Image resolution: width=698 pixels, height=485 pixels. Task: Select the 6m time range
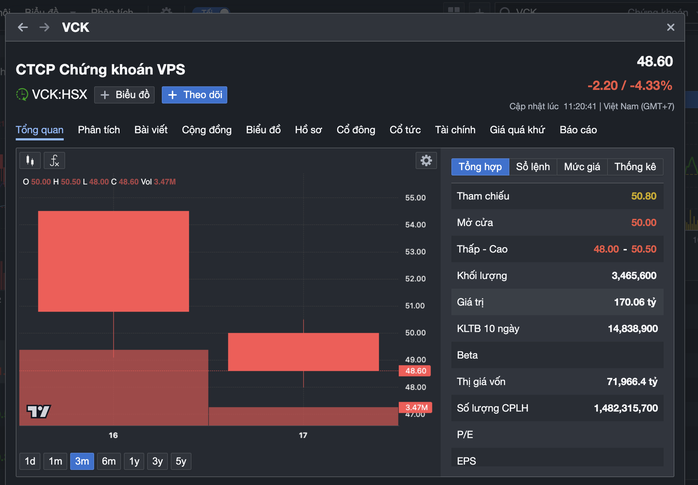pos(108,461)
